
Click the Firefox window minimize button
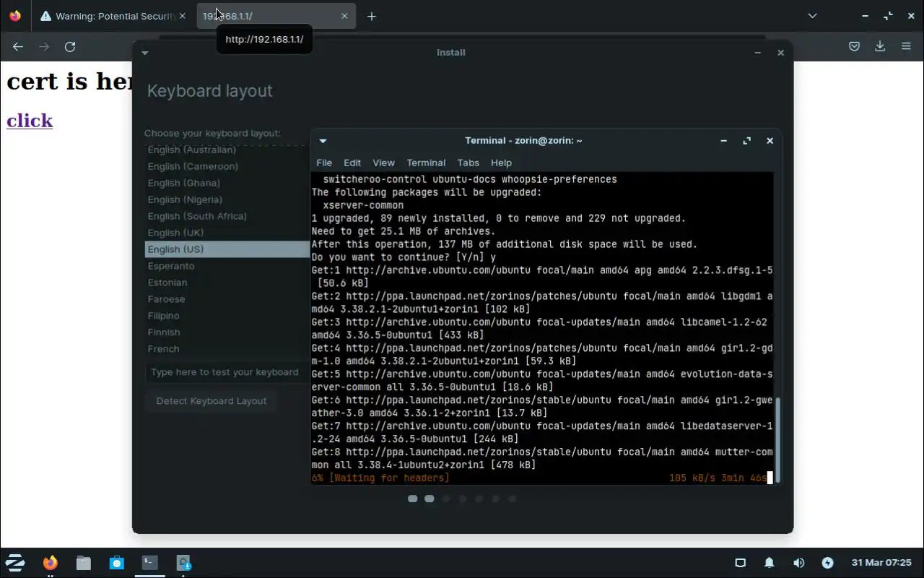(865, 16)
